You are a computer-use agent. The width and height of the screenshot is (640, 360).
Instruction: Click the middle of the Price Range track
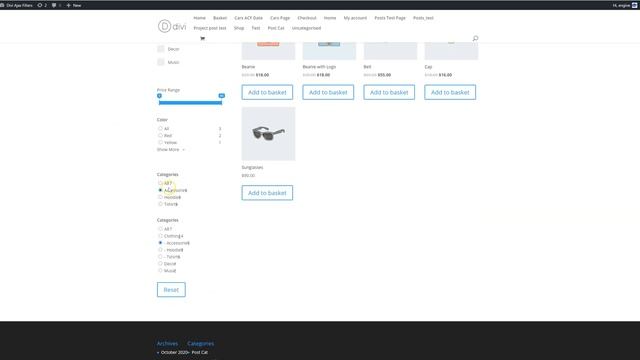click(x=191, y=103)
